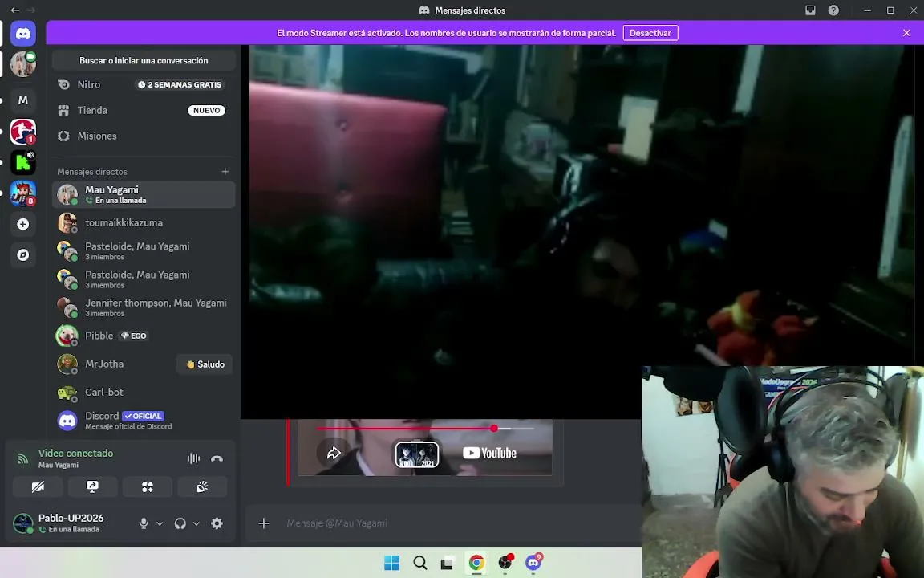
Task: Go back with the title bar arrow
Action: point(14,10)
